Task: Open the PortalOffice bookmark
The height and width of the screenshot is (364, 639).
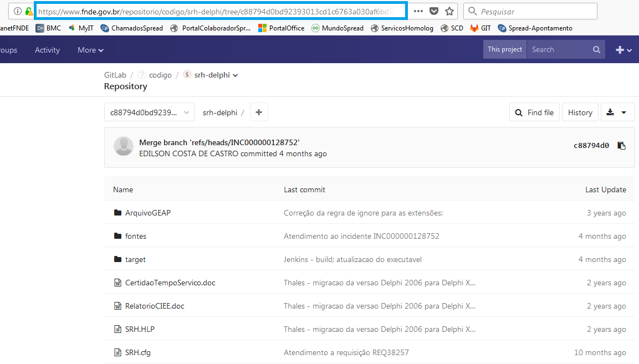Action: (282, 28)
